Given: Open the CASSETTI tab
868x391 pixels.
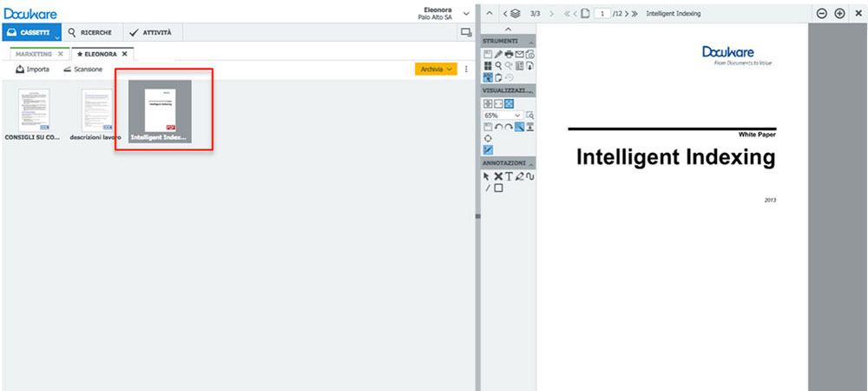Looking at the screenshot, I should click(x=30, y=33).
